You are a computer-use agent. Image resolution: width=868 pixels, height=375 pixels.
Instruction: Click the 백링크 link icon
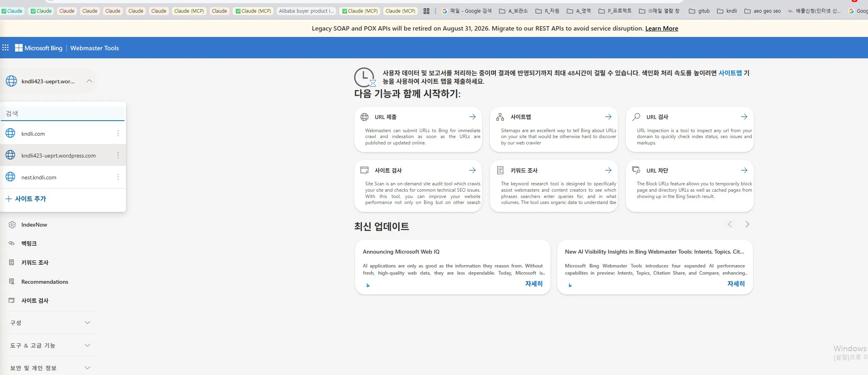point(12,243)
